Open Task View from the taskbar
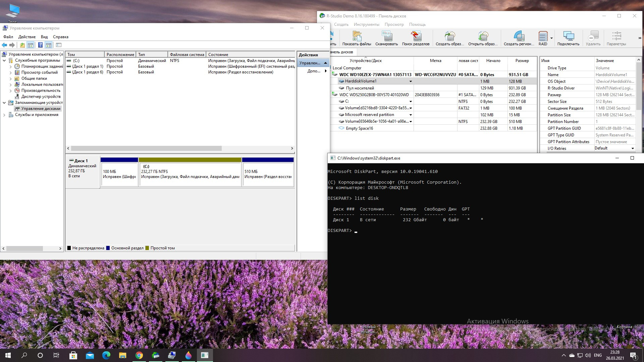 (56, 355)
